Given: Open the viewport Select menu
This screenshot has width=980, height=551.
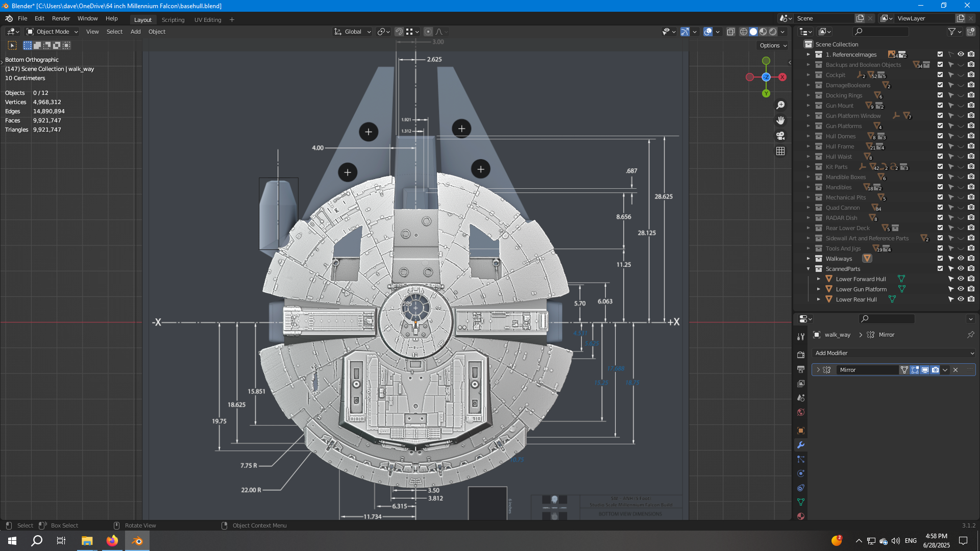Looking at the screenshot, I should point(114,32).
